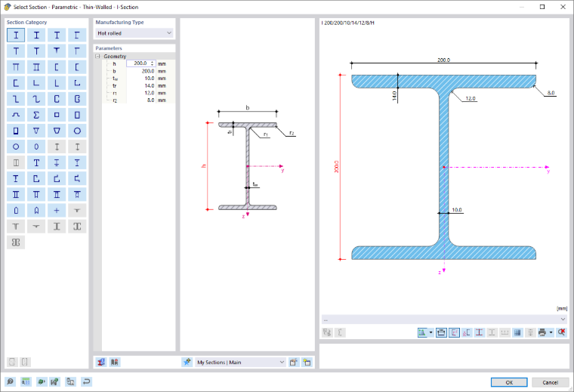The height and width of the screenshot is (392, 574).
Task: Open the units and decimals 0,00 icon
Action: click(x=26, y=381)
